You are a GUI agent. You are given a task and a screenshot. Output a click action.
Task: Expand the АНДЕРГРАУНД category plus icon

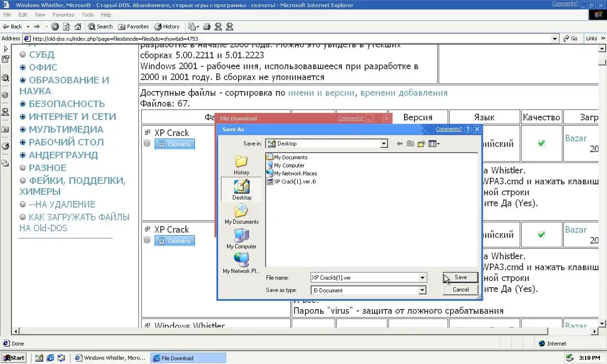click(23, 155)
